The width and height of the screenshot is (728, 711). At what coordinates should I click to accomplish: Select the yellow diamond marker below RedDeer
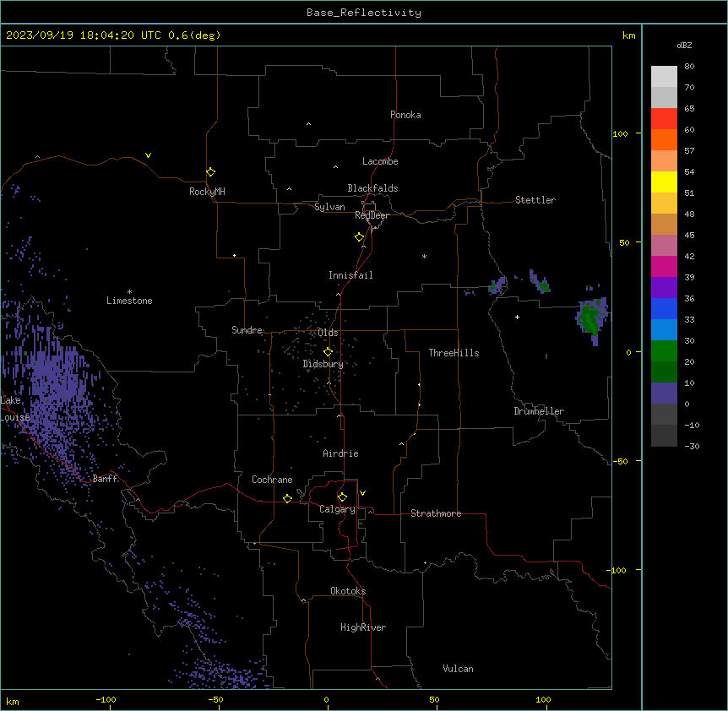click(x=359, y=237)
